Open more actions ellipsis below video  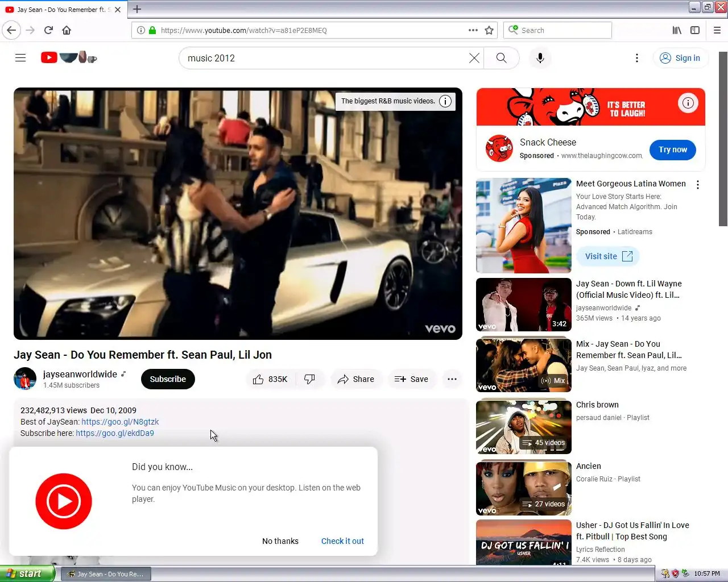coord(452,379)
